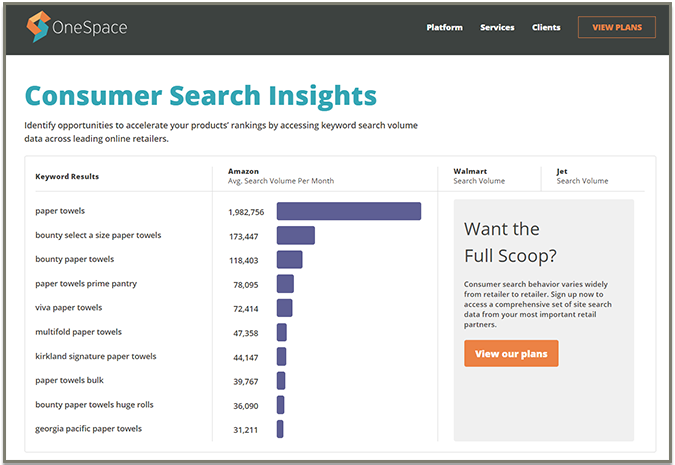Go to the Clients page
This screenshot has height=465, width=675.
[546, 28]
